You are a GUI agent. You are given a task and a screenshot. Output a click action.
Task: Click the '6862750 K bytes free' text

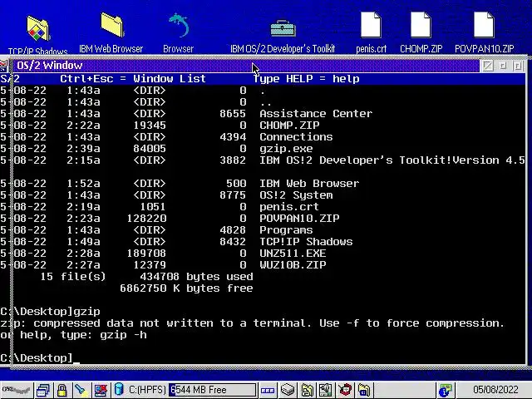186,288
